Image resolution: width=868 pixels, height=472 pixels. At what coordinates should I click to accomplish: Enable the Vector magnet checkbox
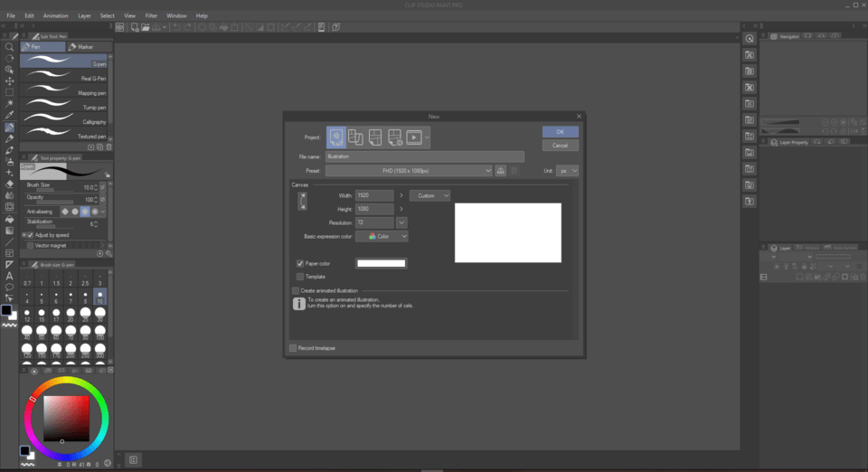click(x=31, y=246)
